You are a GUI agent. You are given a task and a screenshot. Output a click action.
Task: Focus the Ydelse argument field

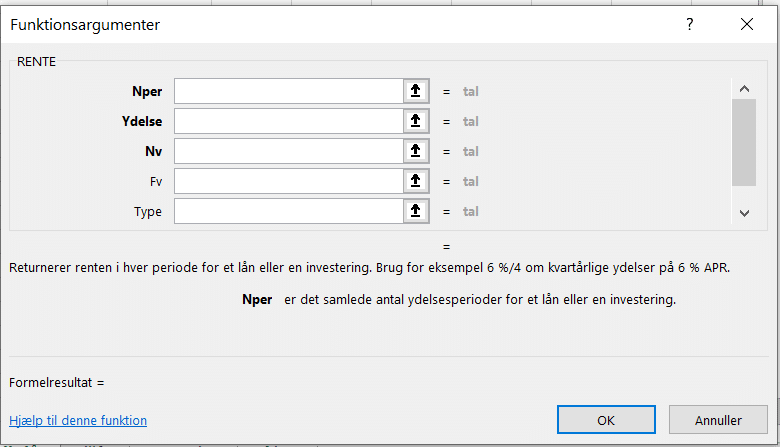[288, 121]
